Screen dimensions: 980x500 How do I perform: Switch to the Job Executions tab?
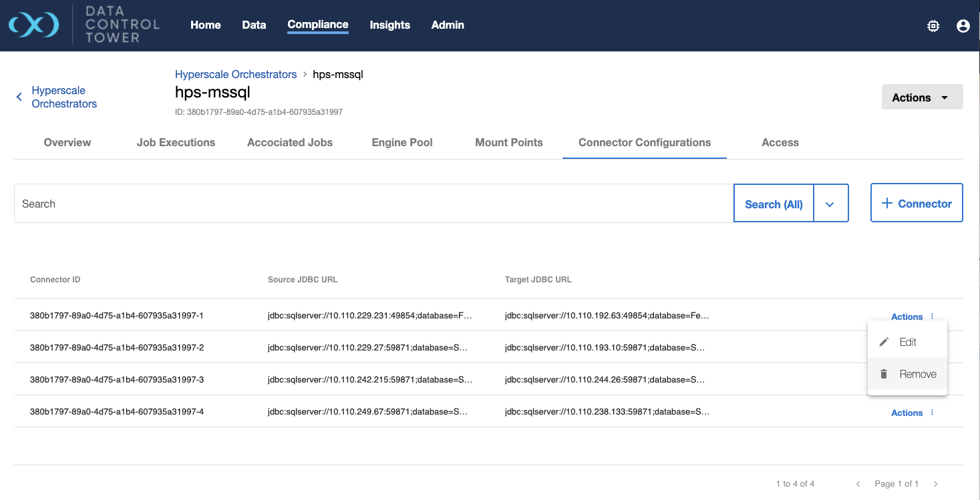(176, 142)
